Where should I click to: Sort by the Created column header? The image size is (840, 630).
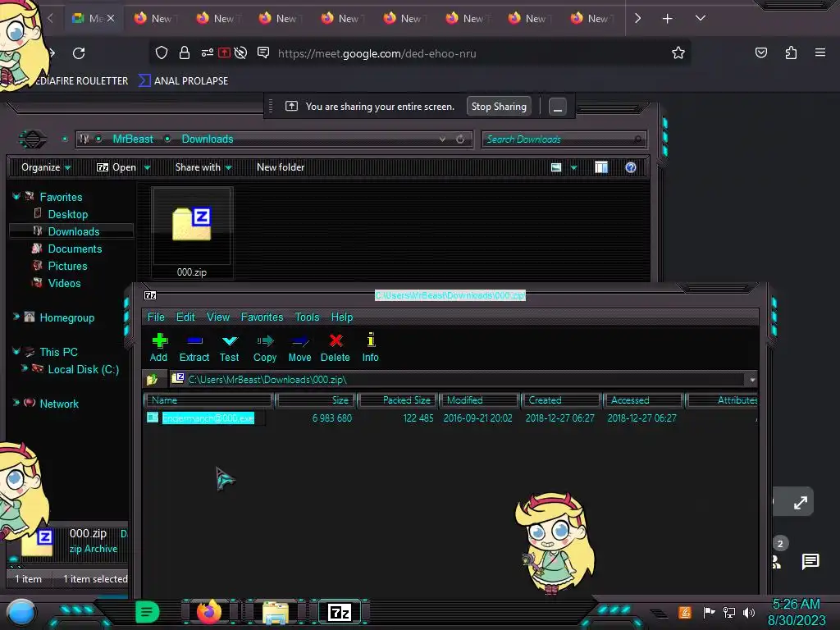click(x=561, y=400)
